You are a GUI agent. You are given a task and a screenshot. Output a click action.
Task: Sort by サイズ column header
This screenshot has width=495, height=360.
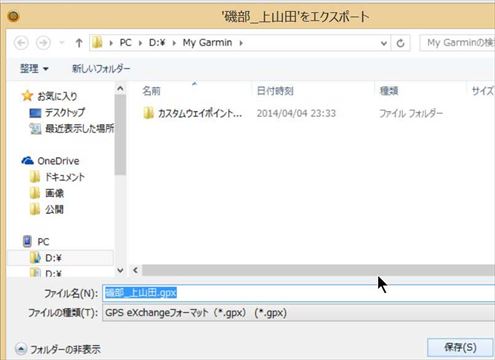pyautogui.click(x=483, y=91)
